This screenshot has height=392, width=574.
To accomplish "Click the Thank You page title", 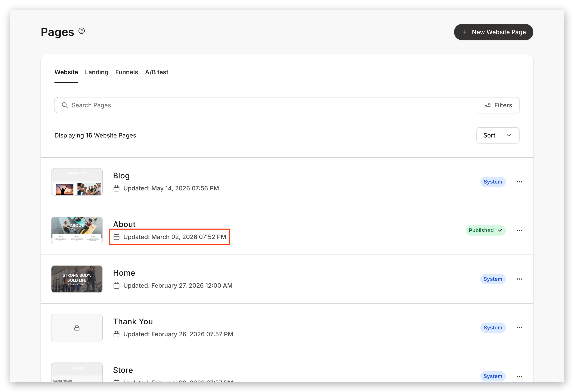I will click(x=133, y=321).
